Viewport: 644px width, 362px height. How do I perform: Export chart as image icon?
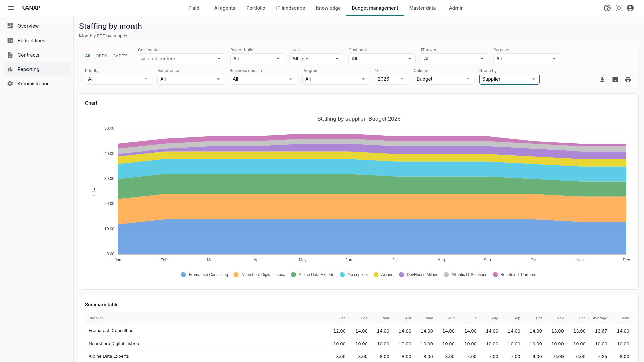[615, 80]
